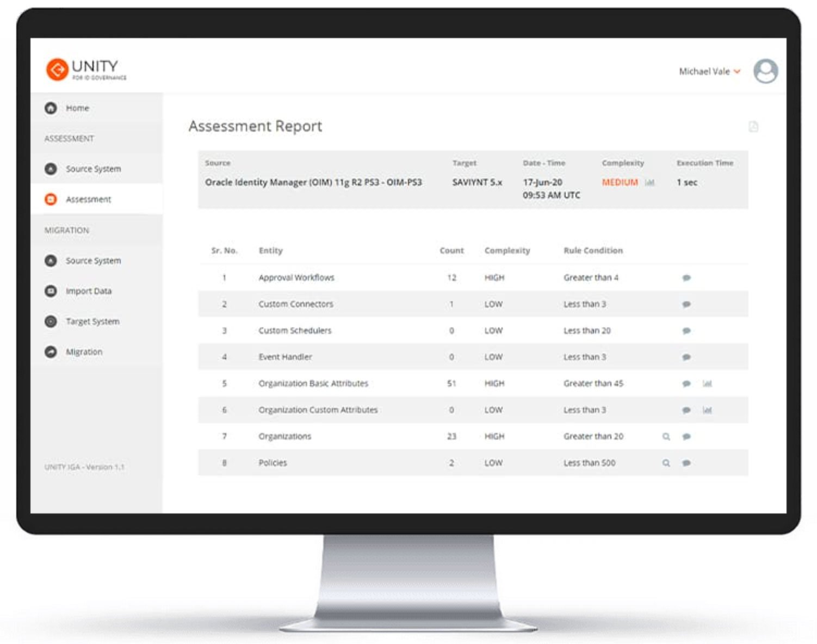Screen dimensions: 817x644
Task: Select the Custom Connectors entity
Action: (295, 304)
